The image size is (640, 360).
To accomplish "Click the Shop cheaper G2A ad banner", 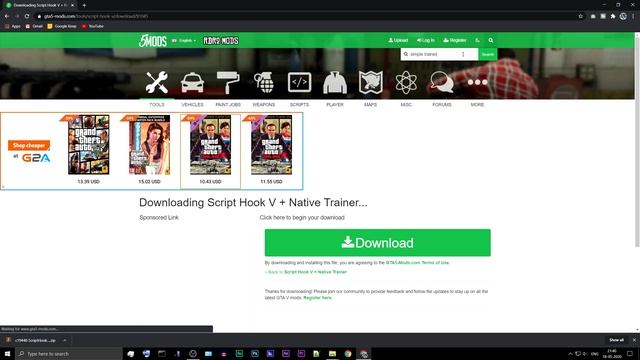I will (x=29, y=151).
